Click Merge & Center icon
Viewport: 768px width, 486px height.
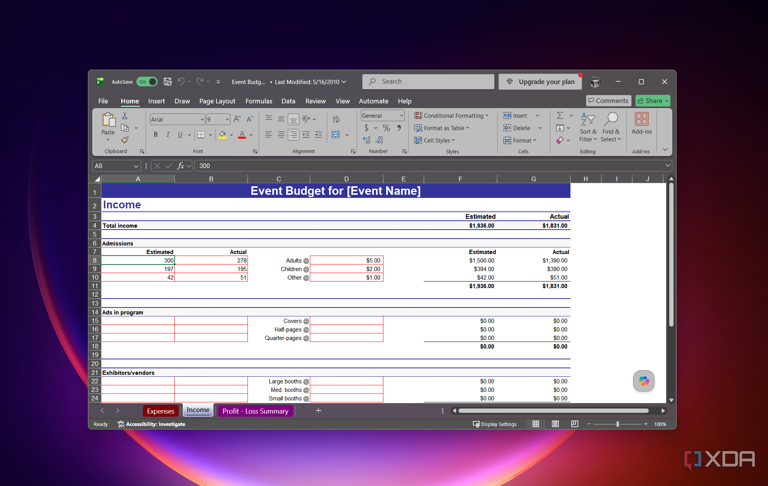coord(336,135)
